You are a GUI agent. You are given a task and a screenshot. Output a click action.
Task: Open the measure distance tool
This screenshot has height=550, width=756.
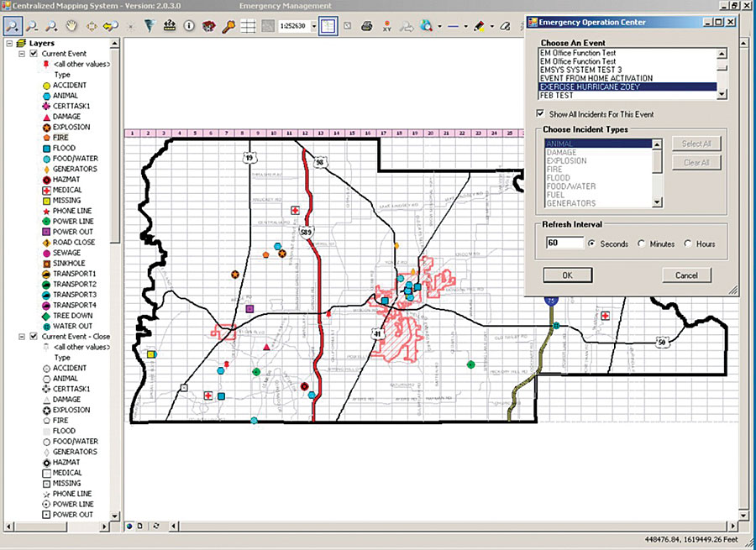(x=169, y=25)
